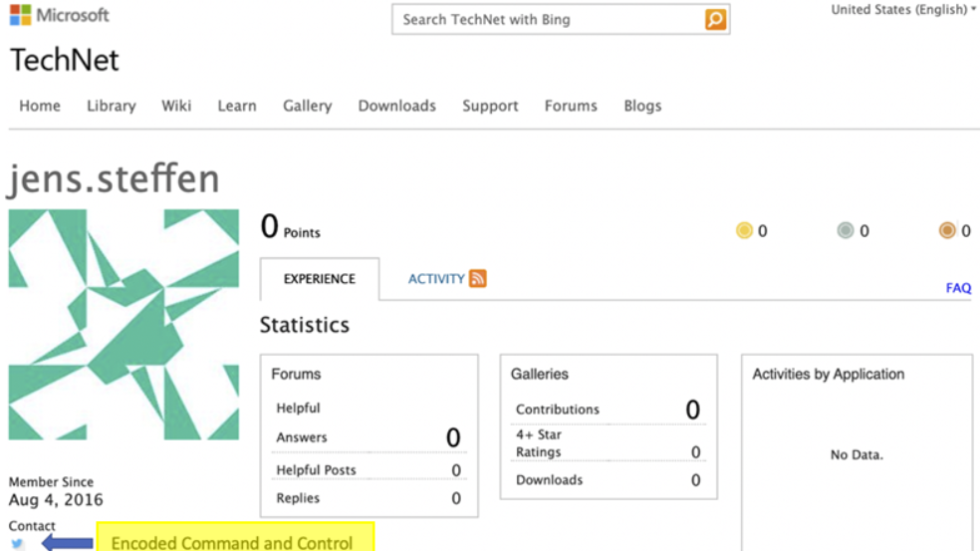Viewport: 980px width, 551px height.
Task: Click the Forums panel heading
Action: (296, 374)
